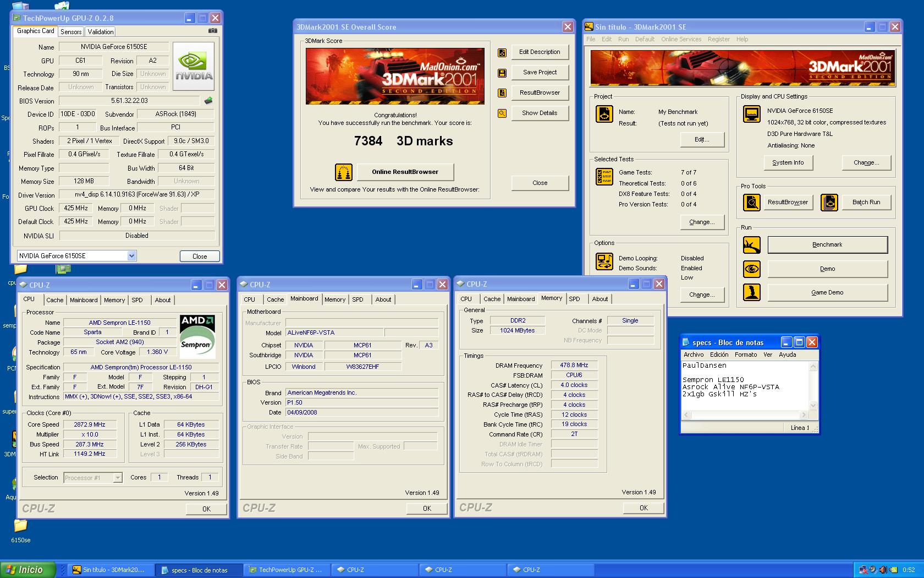Click the taskbar clock showing 0:52

(x=909, y=570)
